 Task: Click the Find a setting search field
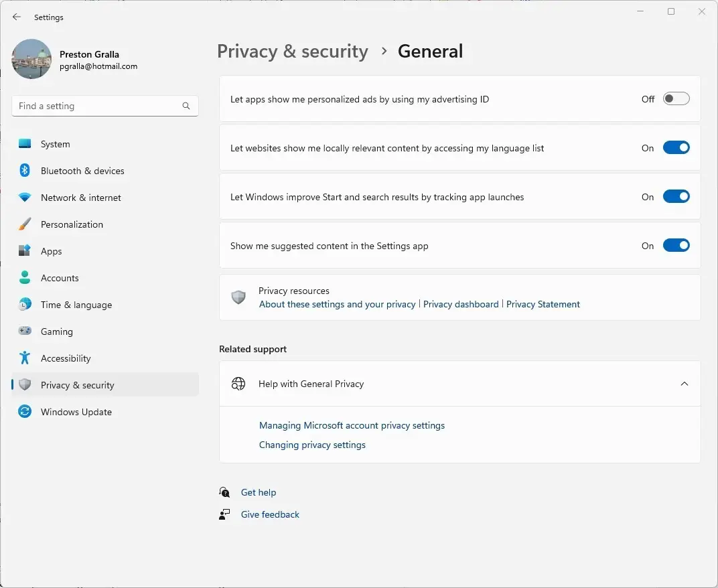(105, 106)
